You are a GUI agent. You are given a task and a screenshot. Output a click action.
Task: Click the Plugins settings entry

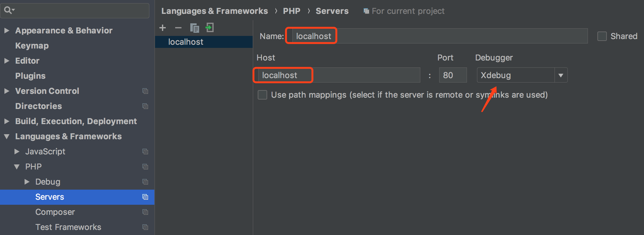point(30,76)
